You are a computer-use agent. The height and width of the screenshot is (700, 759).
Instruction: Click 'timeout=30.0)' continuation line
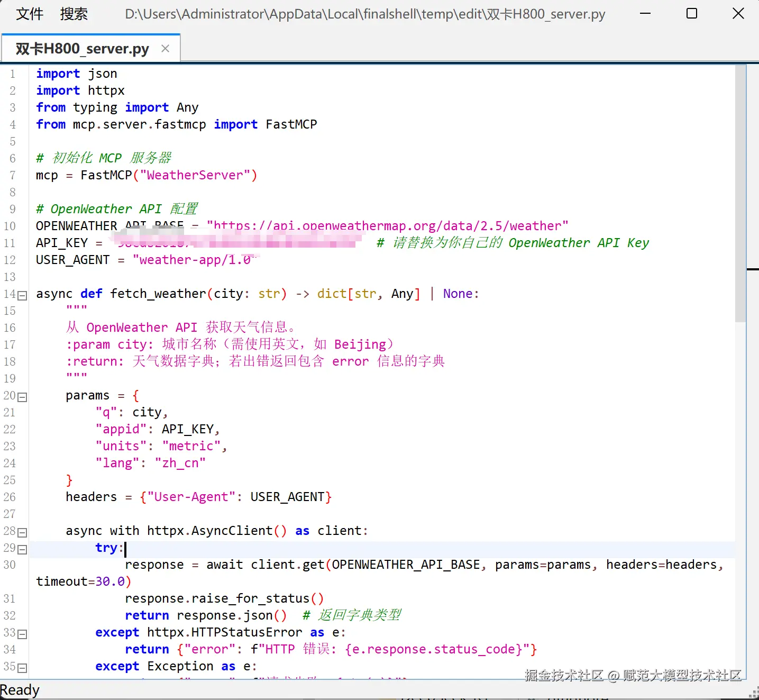pyautogui.click(x=84, y=581)
